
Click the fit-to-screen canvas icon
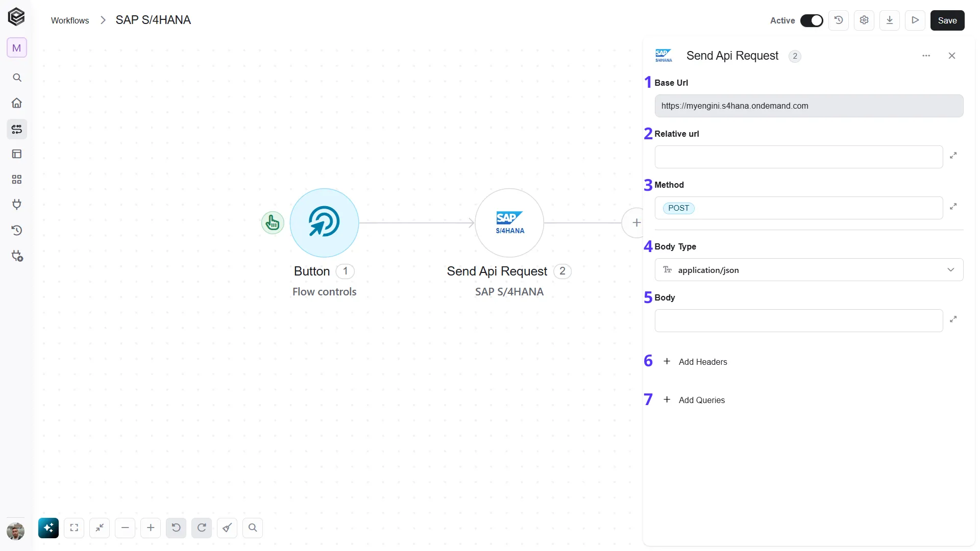(74, 528)
